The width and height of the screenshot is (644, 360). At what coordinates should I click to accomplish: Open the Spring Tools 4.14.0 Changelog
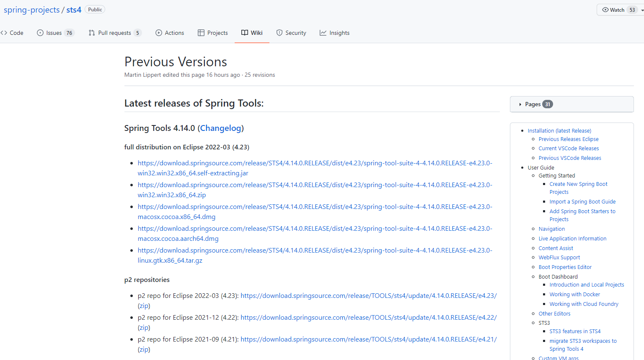pyautogui.click(x=221, y=128)
